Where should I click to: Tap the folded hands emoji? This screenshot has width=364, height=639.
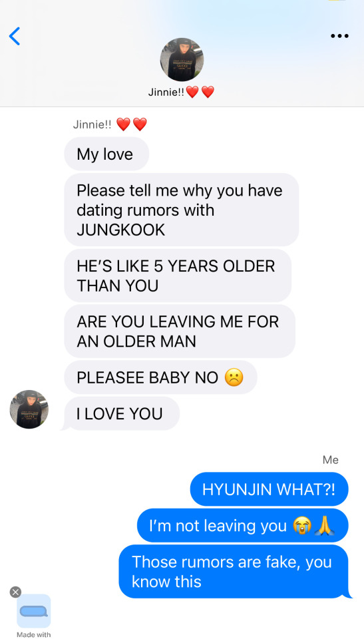[x=325, y=526]
